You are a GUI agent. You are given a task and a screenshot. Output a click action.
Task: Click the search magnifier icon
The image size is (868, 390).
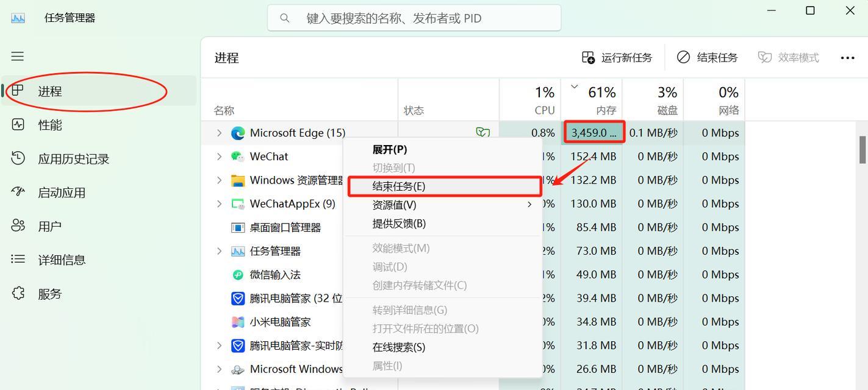[x=285, y=18]
